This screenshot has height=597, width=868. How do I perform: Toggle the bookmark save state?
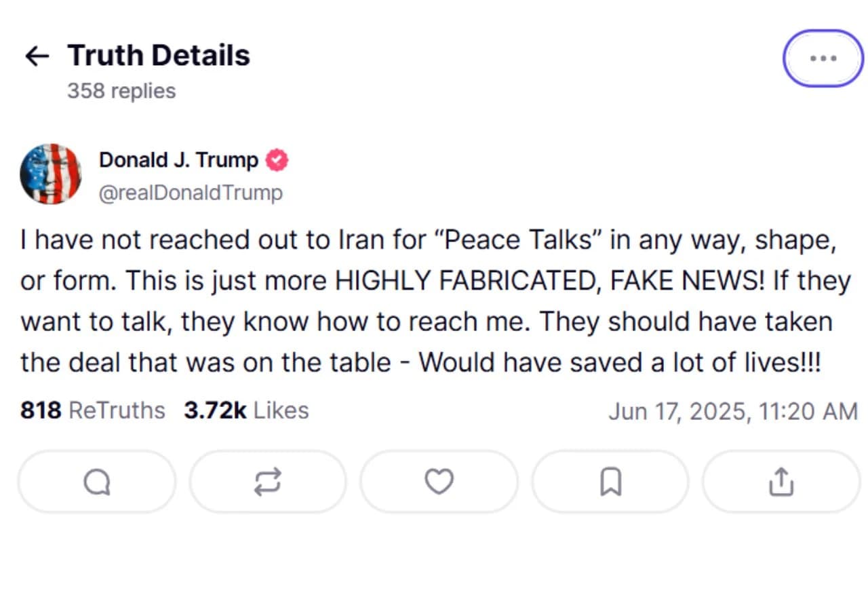[x=609, y=482]
